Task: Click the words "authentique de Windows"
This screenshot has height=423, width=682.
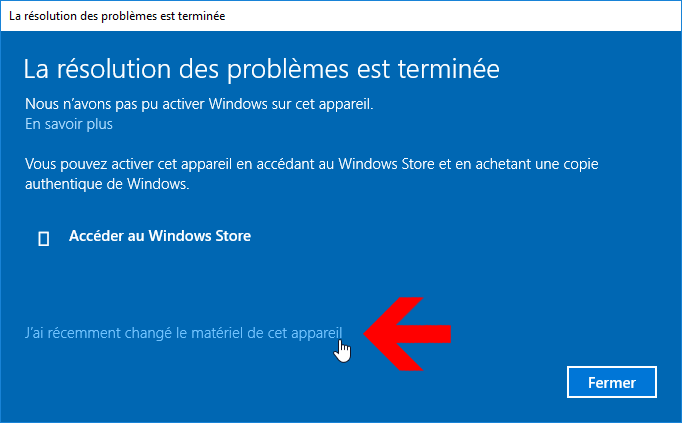Action: pos(107,184)
